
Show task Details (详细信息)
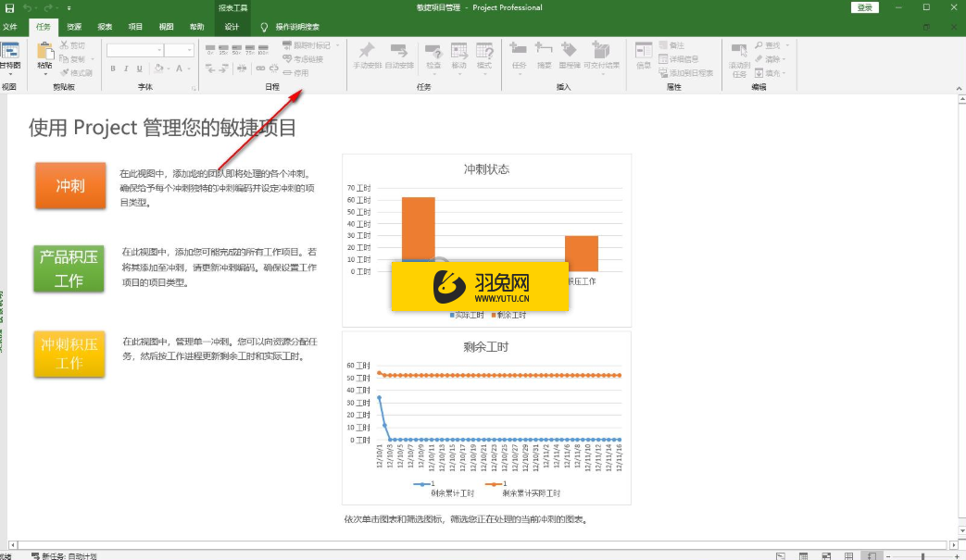(x=678, y=59)
